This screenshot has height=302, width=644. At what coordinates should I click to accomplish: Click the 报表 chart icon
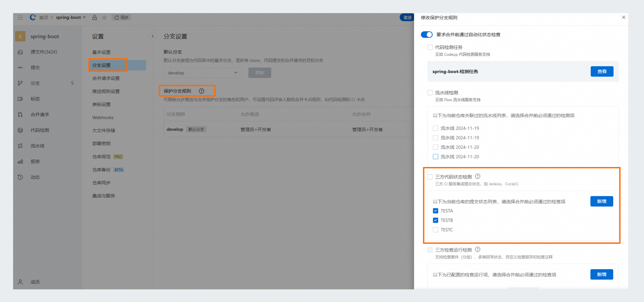coord(20,161)
